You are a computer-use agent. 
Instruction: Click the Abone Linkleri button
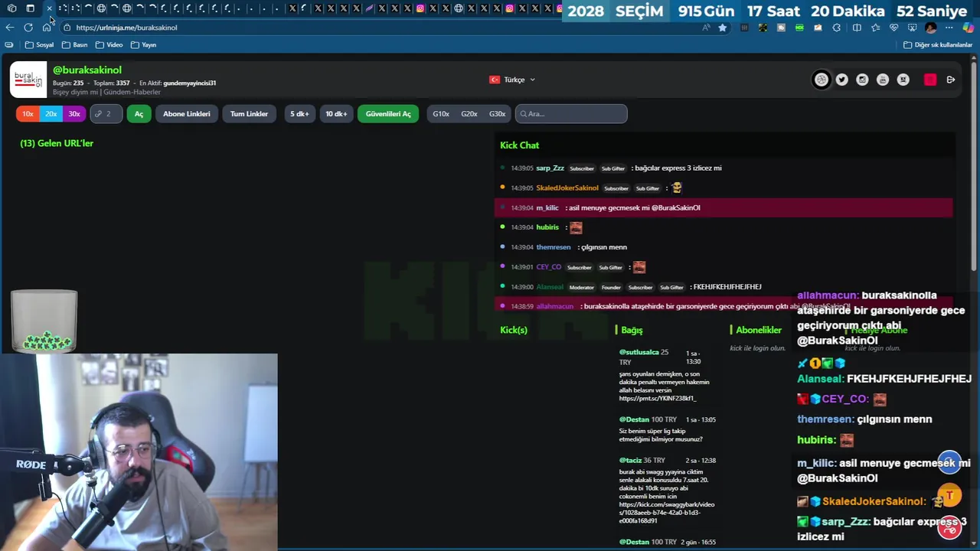187,114
